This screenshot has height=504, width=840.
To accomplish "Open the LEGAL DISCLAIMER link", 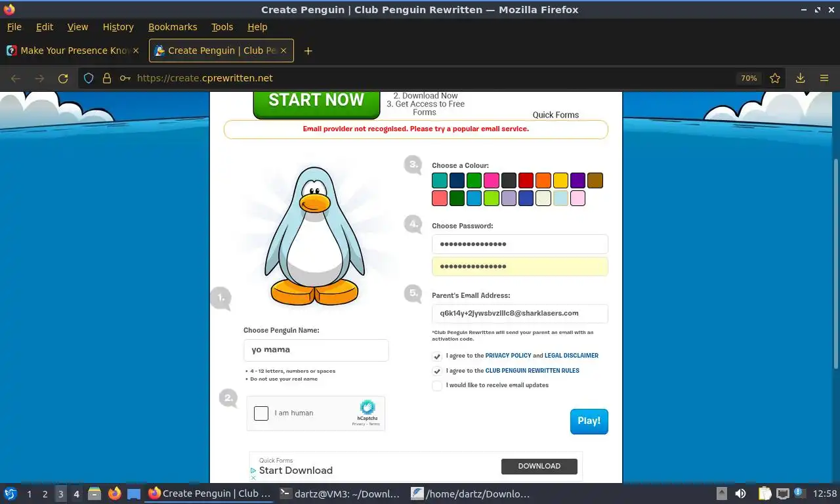I will click(x=571, y=356).
